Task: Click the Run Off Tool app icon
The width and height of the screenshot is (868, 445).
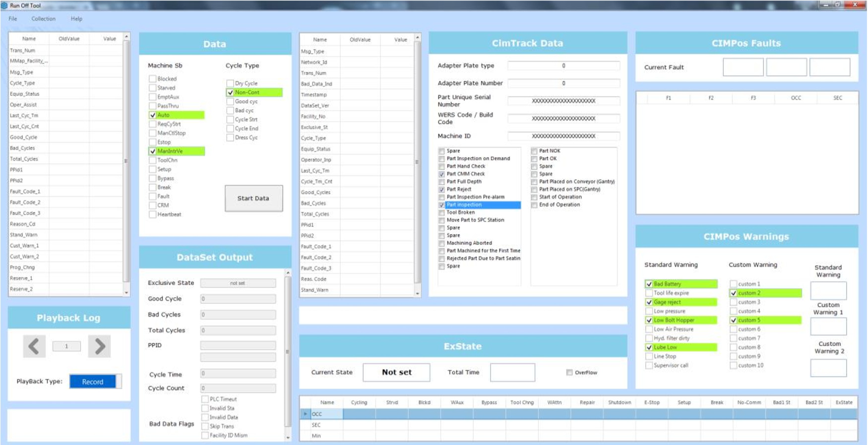Action: [4, 5]
